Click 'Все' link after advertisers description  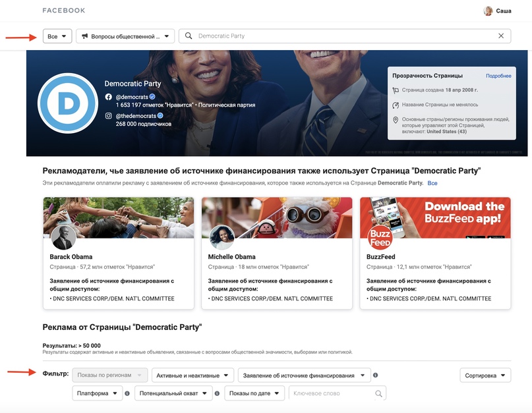point(432,183)
